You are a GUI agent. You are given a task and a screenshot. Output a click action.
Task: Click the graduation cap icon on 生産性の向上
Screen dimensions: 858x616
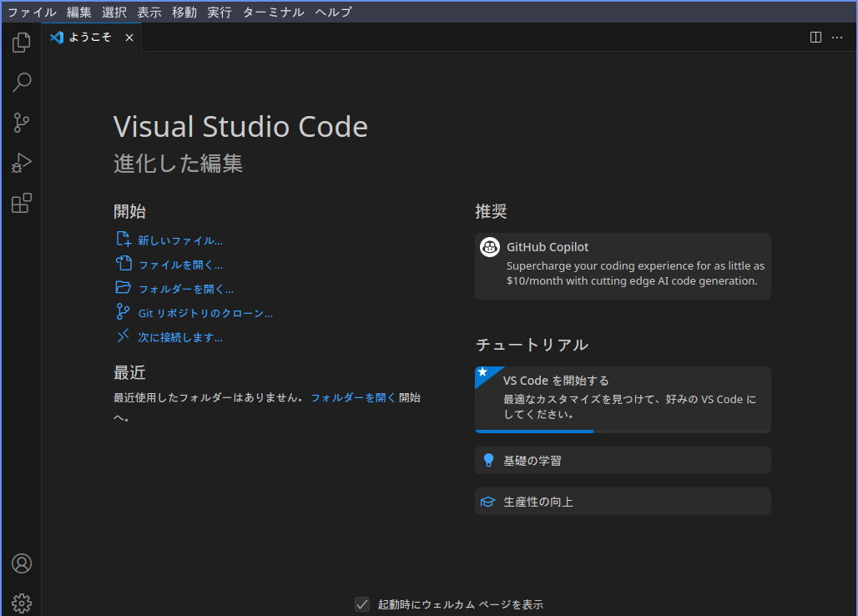tap(487, 502)
